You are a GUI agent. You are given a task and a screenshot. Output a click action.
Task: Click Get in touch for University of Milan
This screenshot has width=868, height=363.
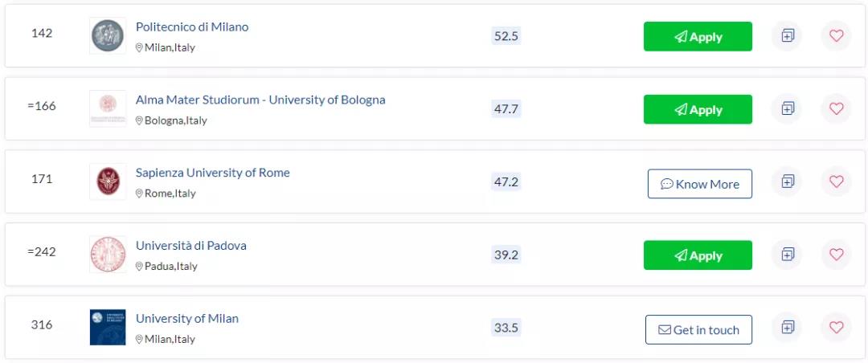pyautogui.click(x=698, y=330)
